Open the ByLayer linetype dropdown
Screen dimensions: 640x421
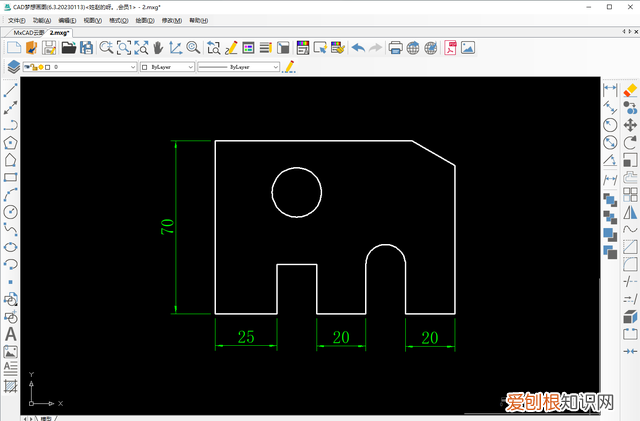275,67
